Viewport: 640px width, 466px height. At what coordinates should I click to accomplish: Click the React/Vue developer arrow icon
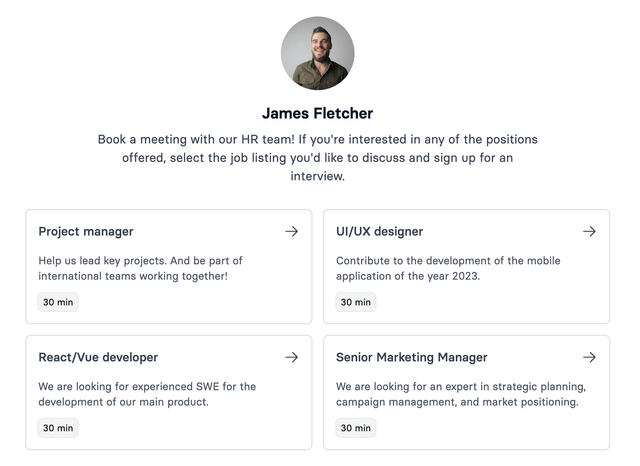pos(291,357)
